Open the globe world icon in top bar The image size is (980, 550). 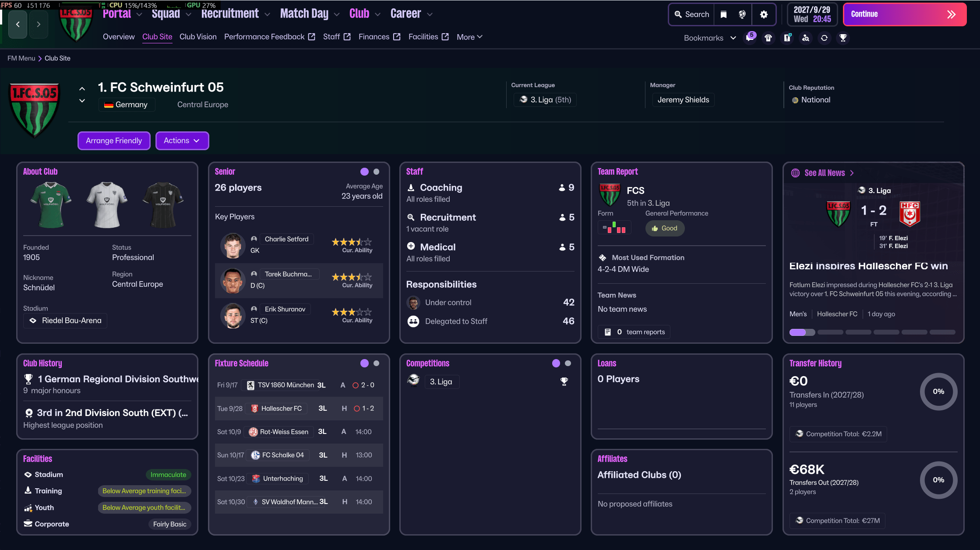click(742, 14)
